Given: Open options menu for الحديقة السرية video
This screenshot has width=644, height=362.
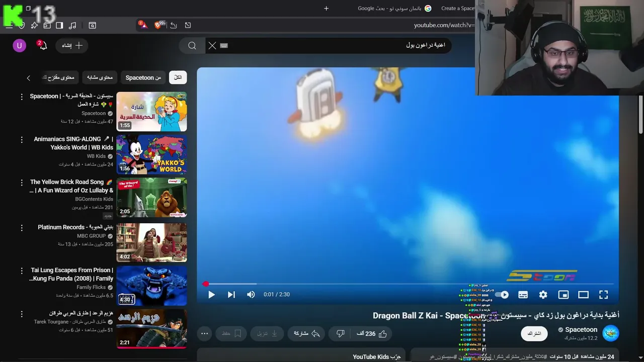Looking at the screenshot, I should click(22, 97).
